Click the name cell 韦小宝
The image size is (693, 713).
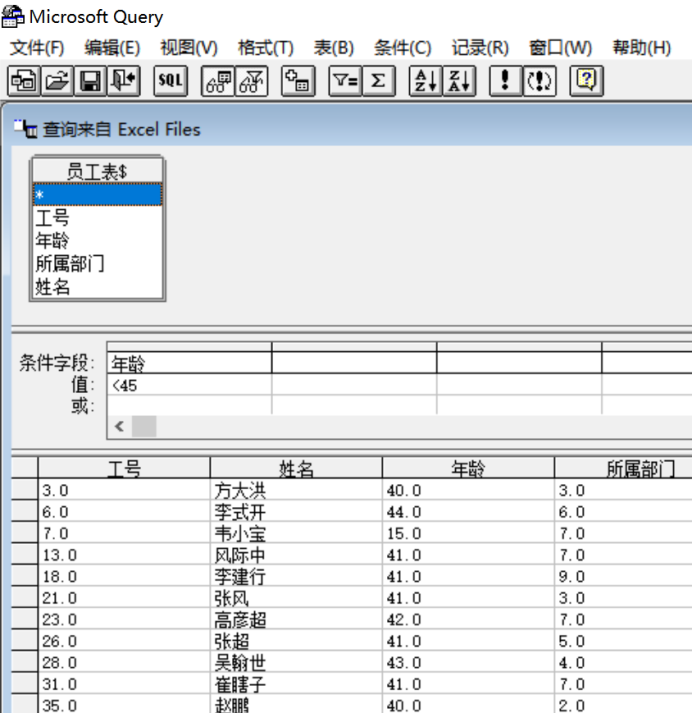pos(296,533)
